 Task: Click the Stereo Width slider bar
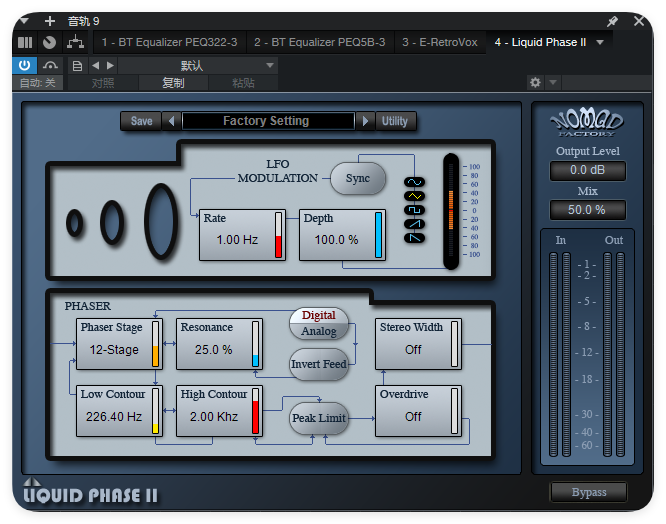[x=454, y=344]
